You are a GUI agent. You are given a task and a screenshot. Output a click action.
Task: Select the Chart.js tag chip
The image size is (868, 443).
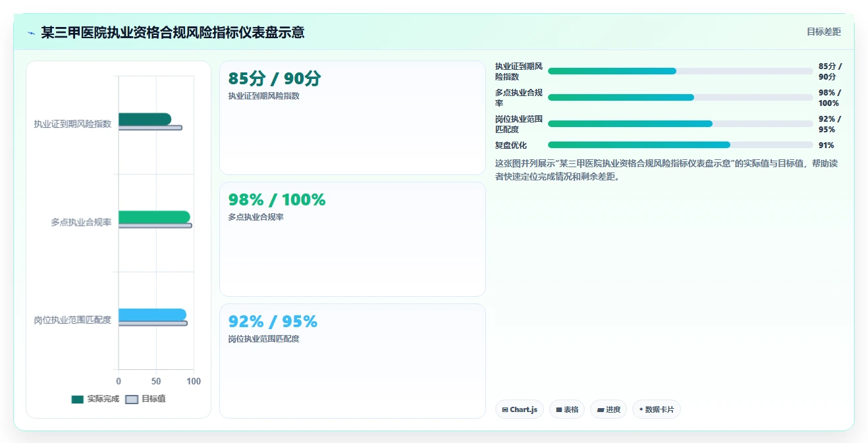[x=520, y=409]
